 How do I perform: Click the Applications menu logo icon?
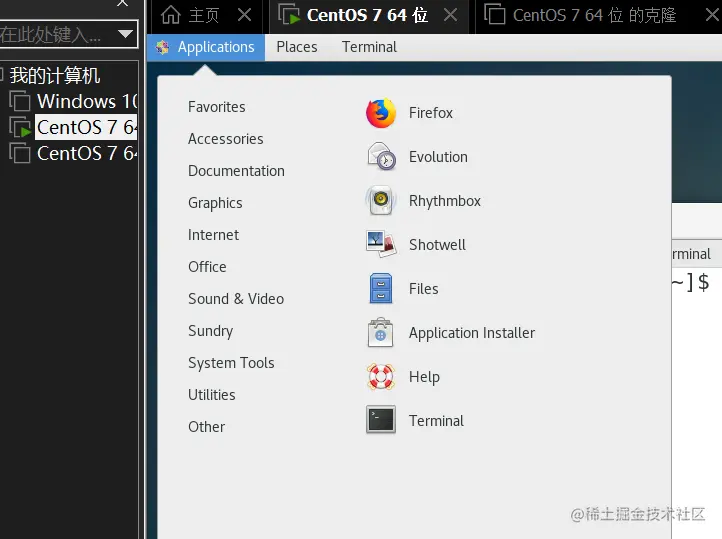point(162,47)
